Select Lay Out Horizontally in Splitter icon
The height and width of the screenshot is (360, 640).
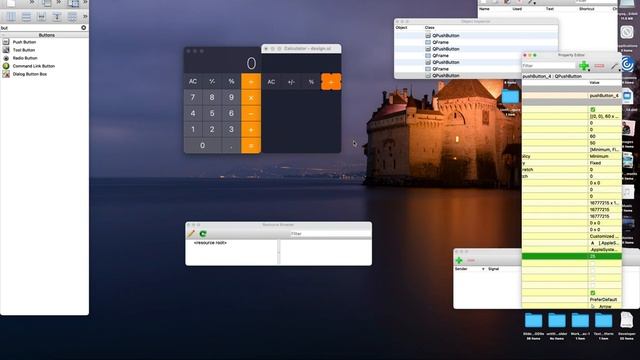(x=41, y=17)
